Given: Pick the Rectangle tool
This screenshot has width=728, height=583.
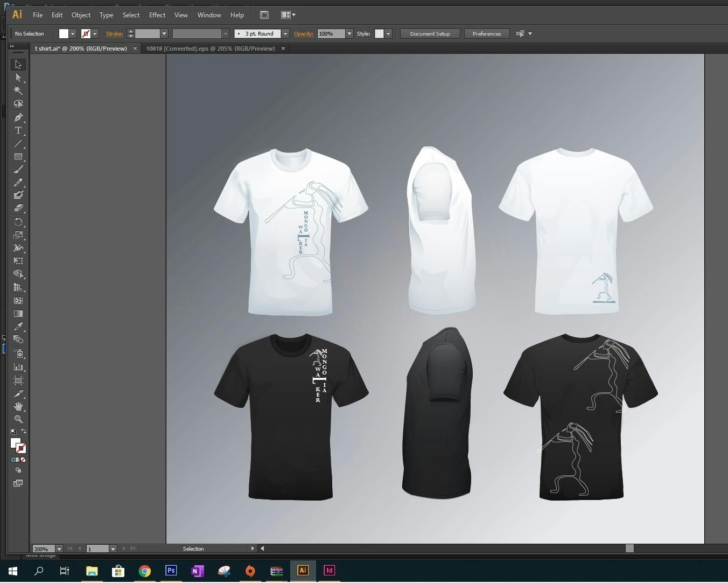Looking at the screenshot, I should pyautogui.click(x=18, y=157).
